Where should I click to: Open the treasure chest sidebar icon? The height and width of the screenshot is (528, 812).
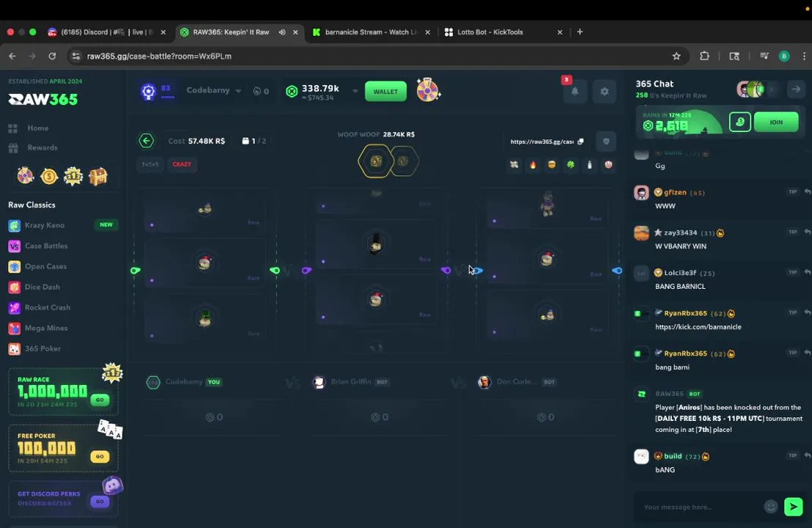98,177
